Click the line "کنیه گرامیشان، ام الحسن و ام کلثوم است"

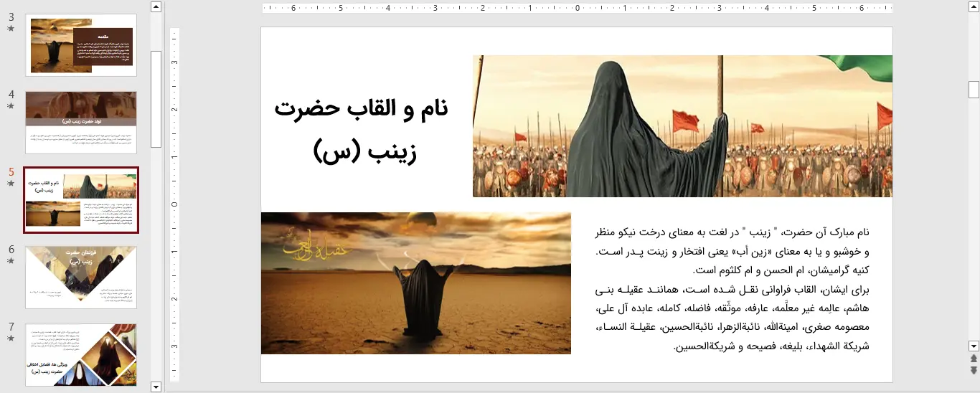781,271
